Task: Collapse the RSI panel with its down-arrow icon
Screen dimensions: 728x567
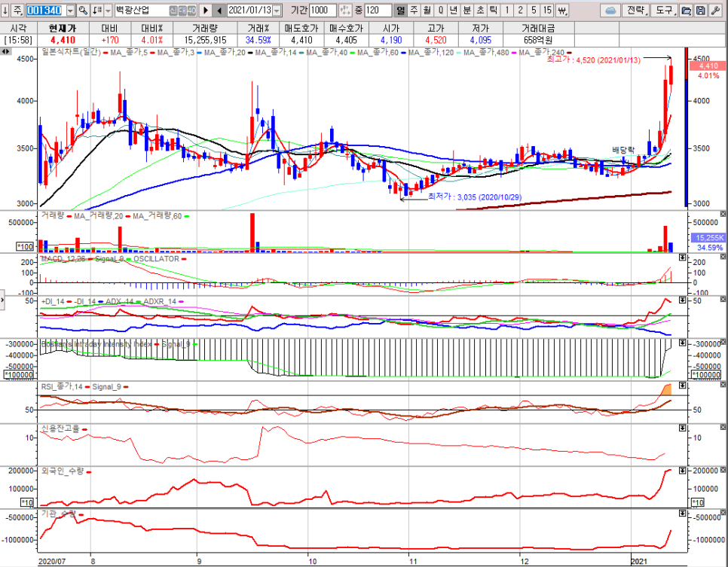Action: point(683,385)
